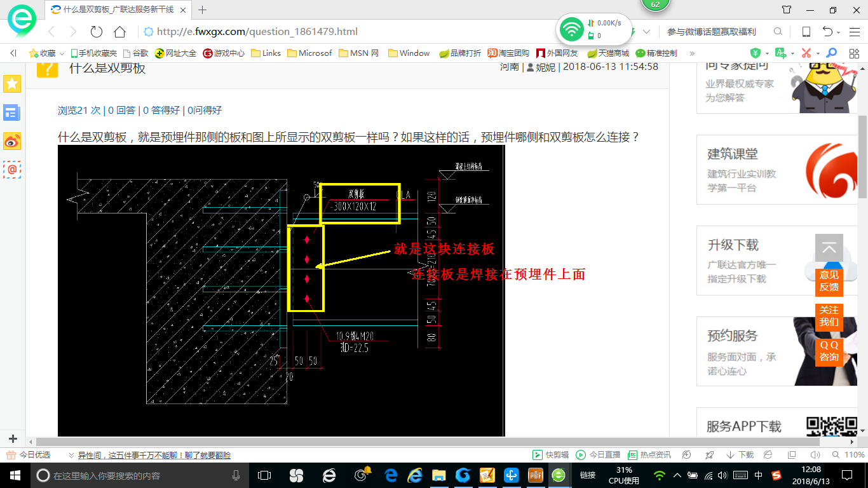Click the search magnifier icon
Image resolution: width=868 pixels, height=488 pixels.
coord(778,32)
